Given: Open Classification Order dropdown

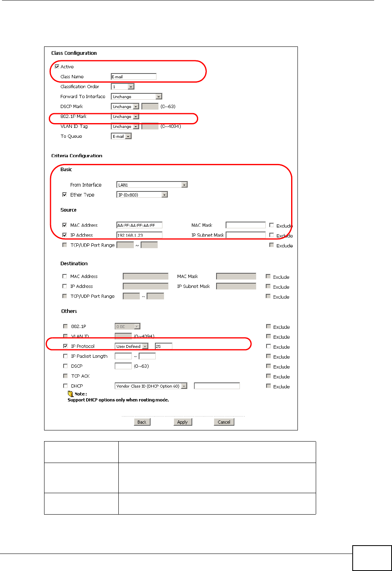Looking at the screenshot, I should point(123,87).
